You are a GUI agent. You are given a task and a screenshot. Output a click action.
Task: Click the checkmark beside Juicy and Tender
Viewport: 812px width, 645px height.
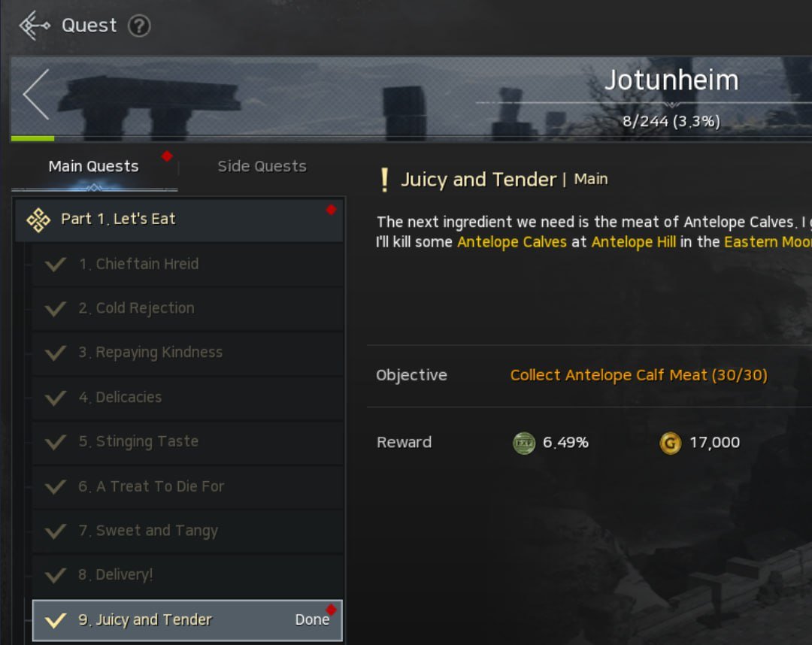point(56,620)
